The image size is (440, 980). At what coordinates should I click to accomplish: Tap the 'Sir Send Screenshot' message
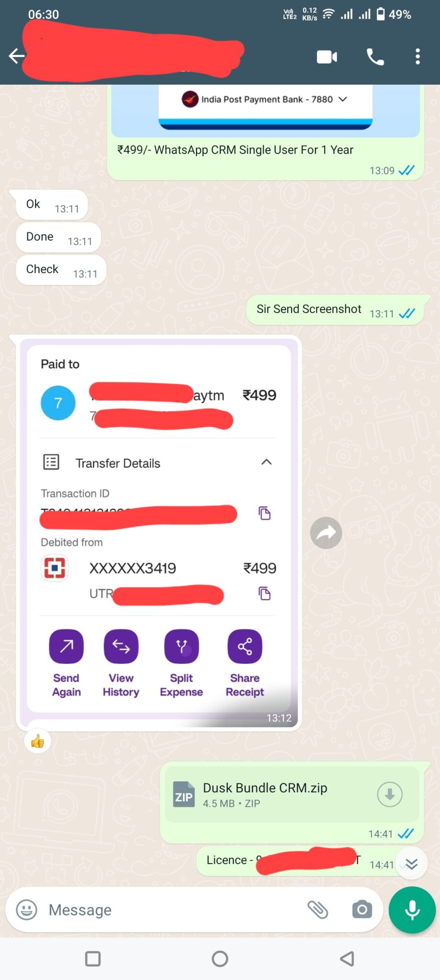(x=309, y=309)
